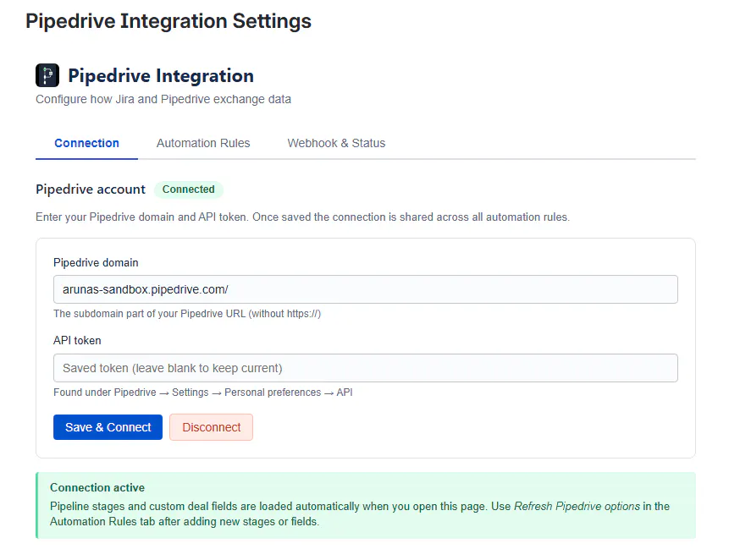Click the 'Enter your Pipedrive domain and API token' description

click(x=303, y=217)
